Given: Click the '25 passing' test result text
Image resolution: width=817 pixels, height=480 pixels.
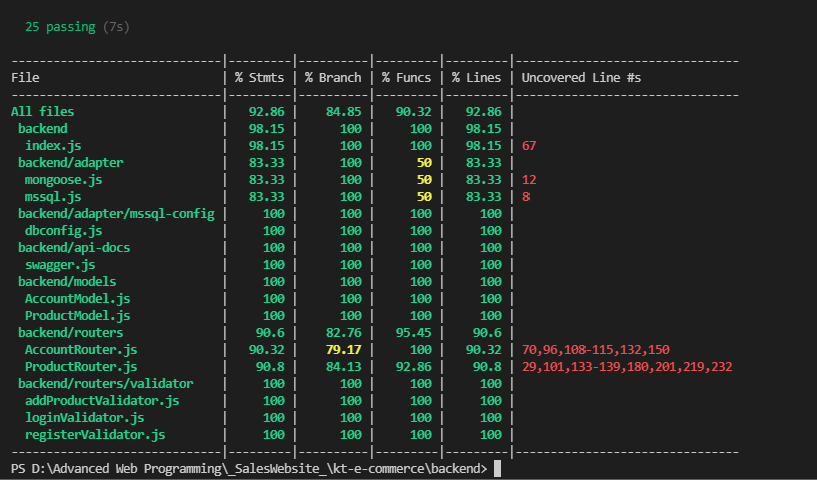Looking at the screenshot, I should 60,27.
